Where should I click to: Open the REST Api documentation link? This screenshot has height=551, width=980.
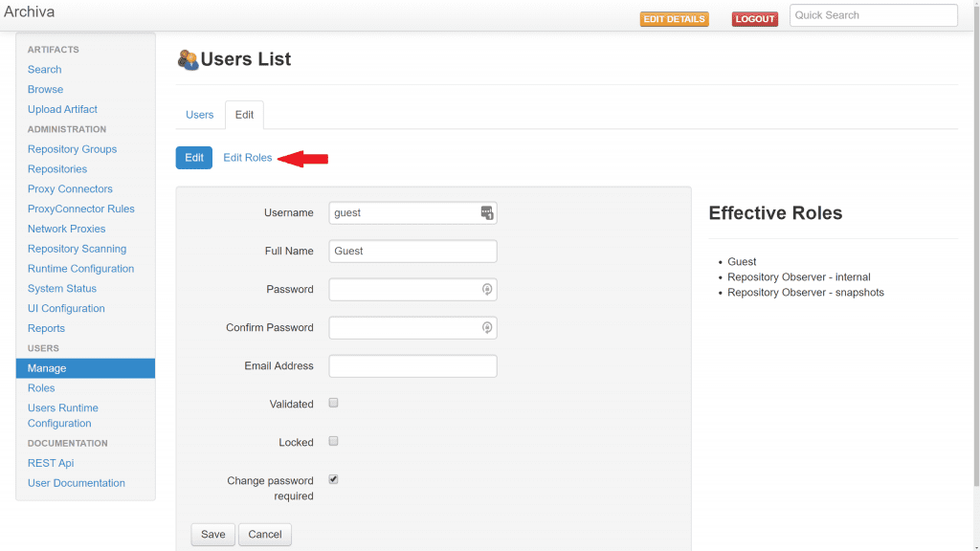tap(51, 463)
